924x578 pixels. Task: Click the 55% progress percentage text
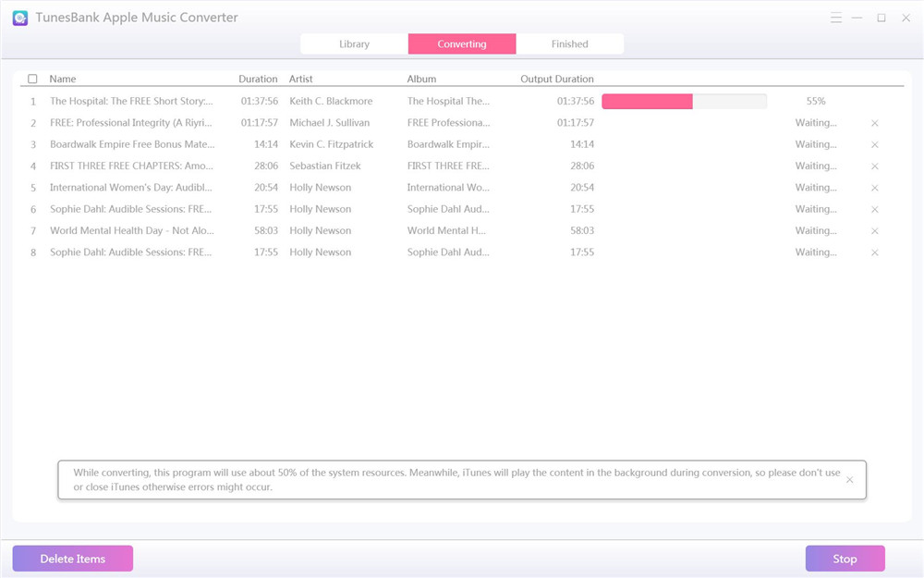click(816, 101)
